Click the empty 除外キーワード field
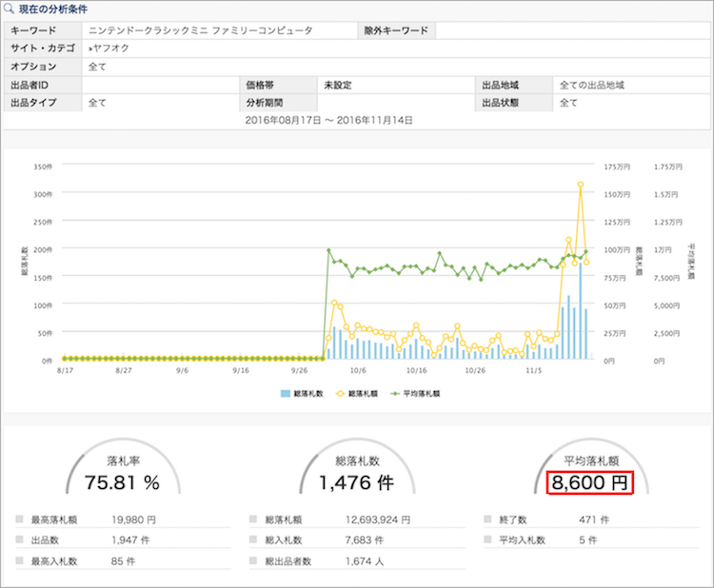 [571, 30]
